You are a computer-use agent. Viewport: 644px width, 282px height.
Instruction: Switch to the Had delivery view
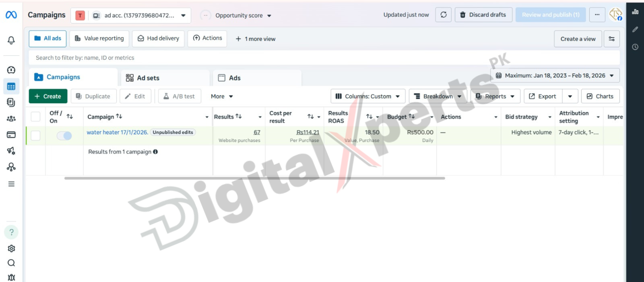click(159, 39)
